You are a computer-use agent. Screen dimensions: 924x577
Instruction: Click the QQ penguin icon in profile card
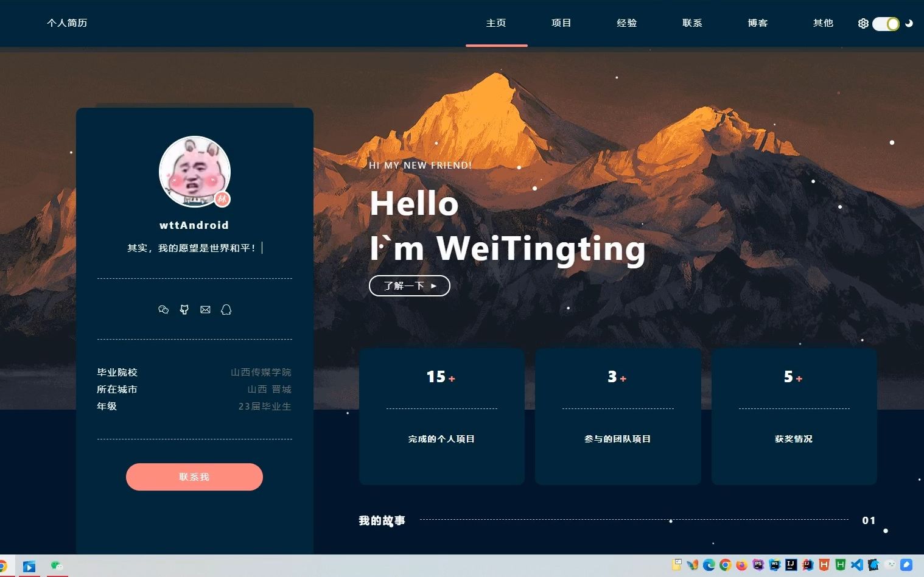coord(226,310)
